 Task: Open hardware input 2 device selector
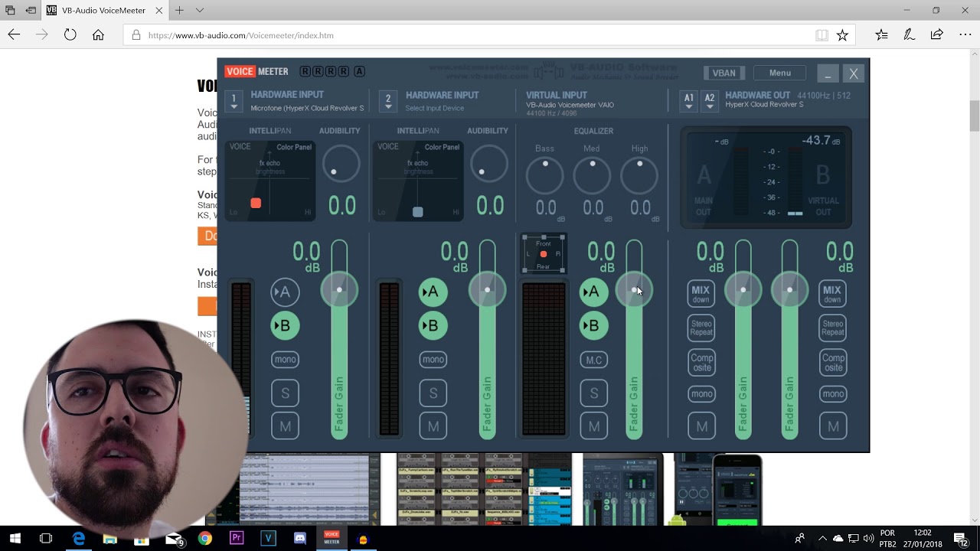pyautogui.click(x=388, y=101)
